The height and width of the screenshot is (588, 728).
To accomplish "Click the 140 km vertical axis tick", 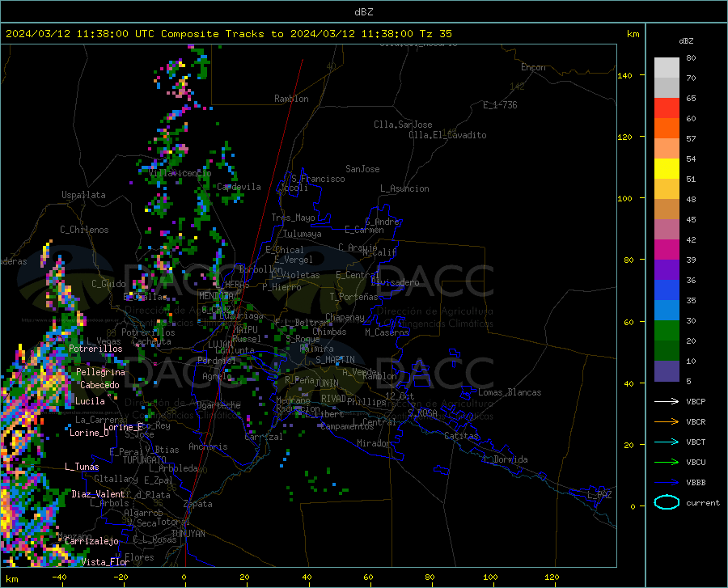I will (625, 76).
